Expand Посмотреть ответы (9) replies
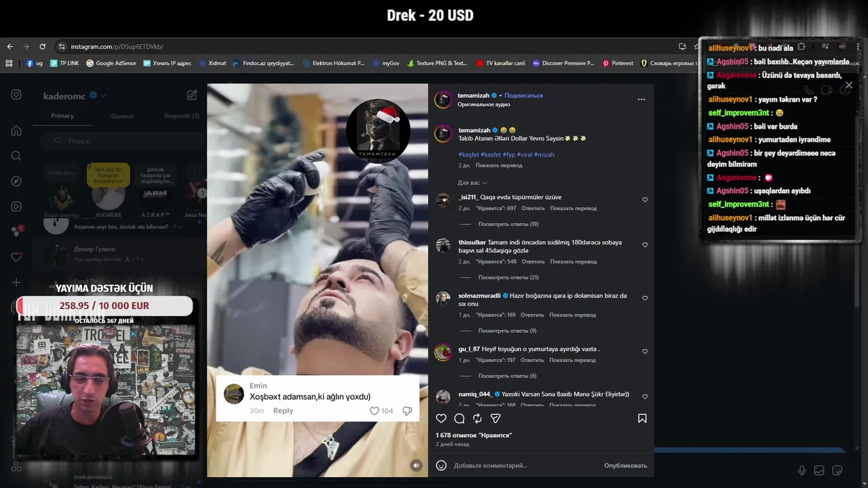The width and height of the screenshot is (868, 488). (507, 331)
